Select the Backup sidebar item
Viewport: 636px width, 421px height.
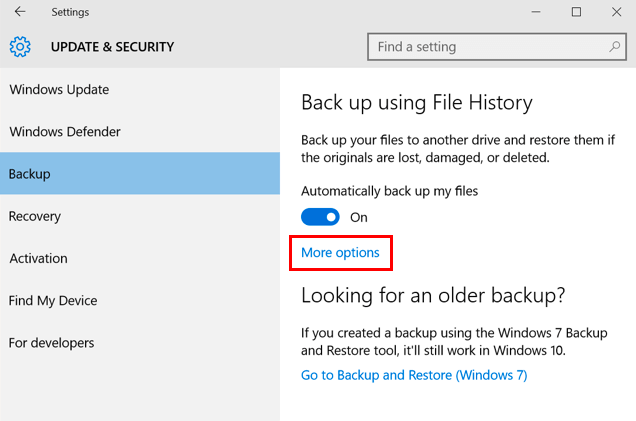pos(30,174)
